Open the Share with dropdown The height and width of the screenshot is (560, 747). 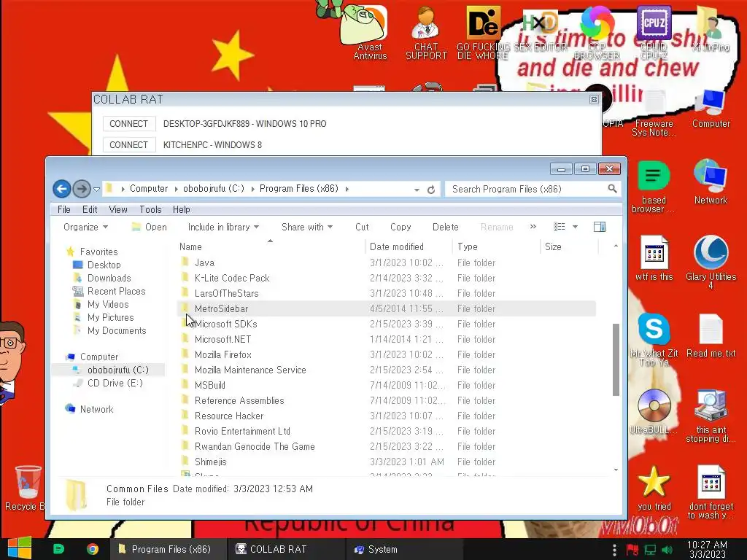(307, 227)
